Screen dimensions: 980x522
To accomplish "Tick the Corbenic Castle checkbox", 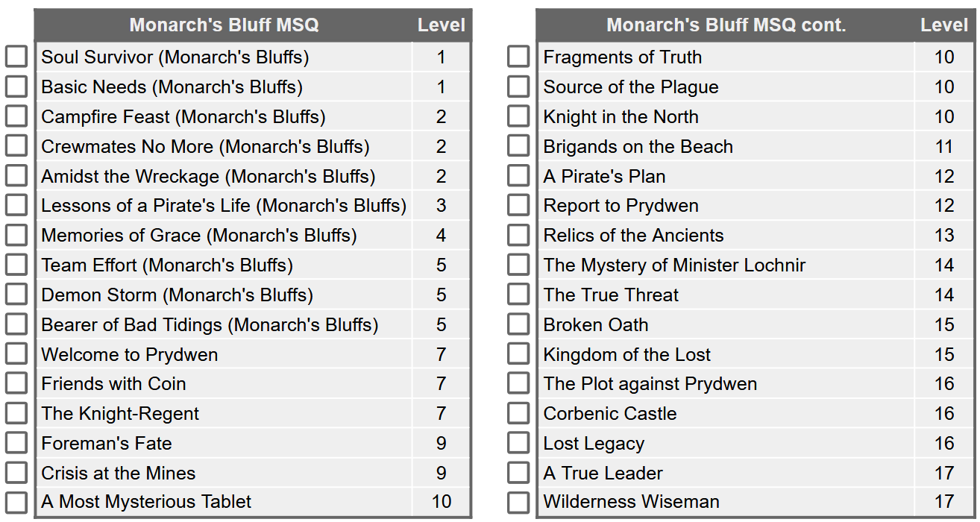I will [518, 413].
